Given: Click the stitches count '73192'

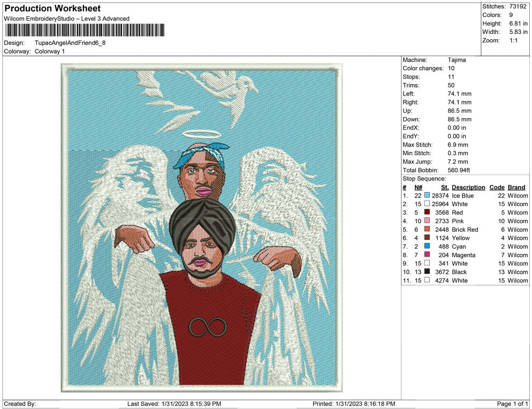Looking at the screenshot, I should (x=517, y=6).
